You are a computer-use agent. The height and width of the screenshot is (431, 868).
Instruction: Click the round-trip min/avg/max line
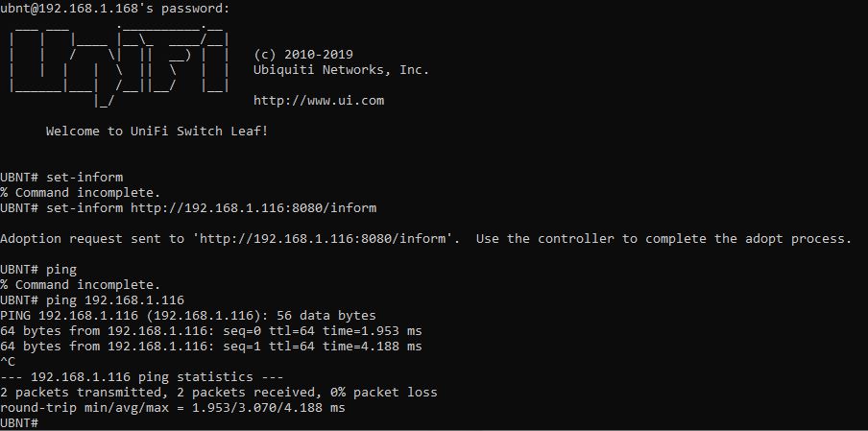(172, 408)
